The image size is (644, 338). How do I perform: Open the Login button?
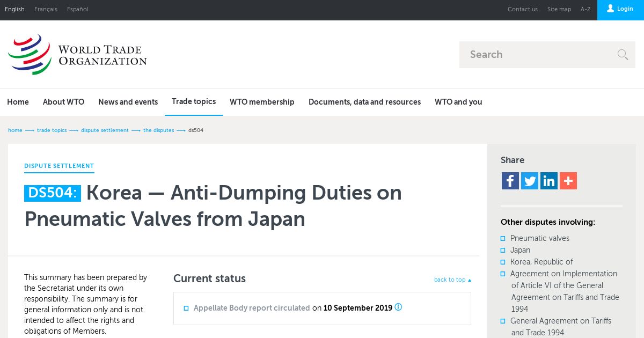[x=620, y=10]
